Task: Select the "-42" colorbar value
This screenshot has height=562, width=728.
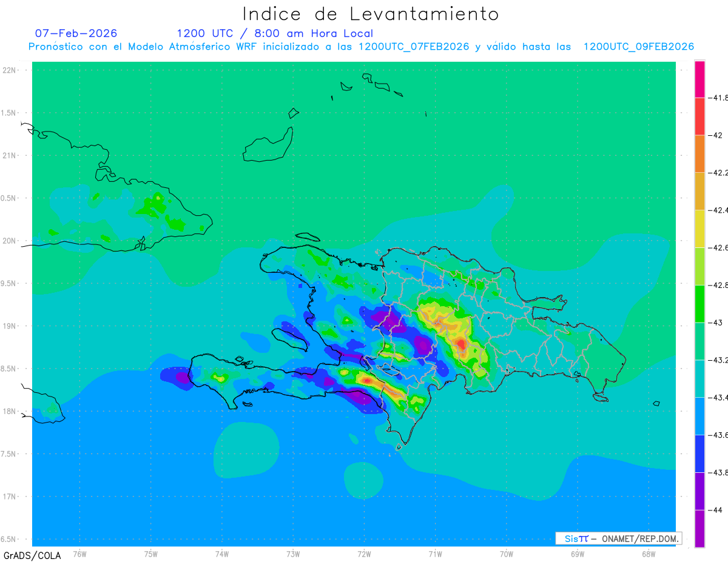Action: point(716,135)
